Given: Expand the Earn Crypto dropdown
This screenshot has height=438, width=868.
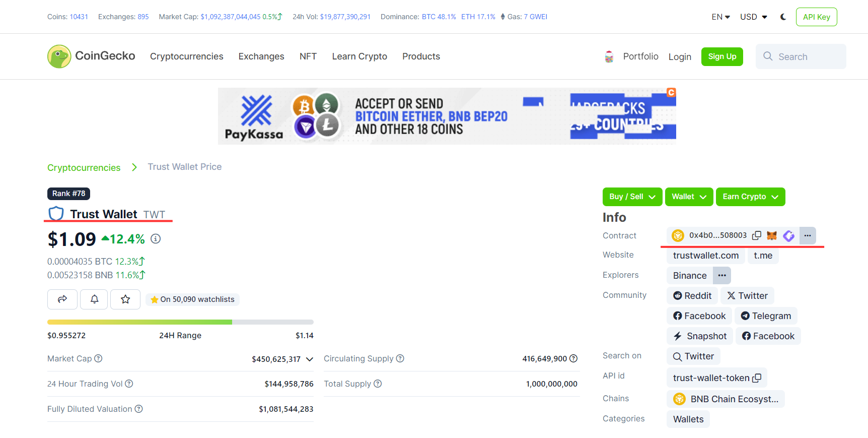Looking at the screenshot, I should click(751, 197).
